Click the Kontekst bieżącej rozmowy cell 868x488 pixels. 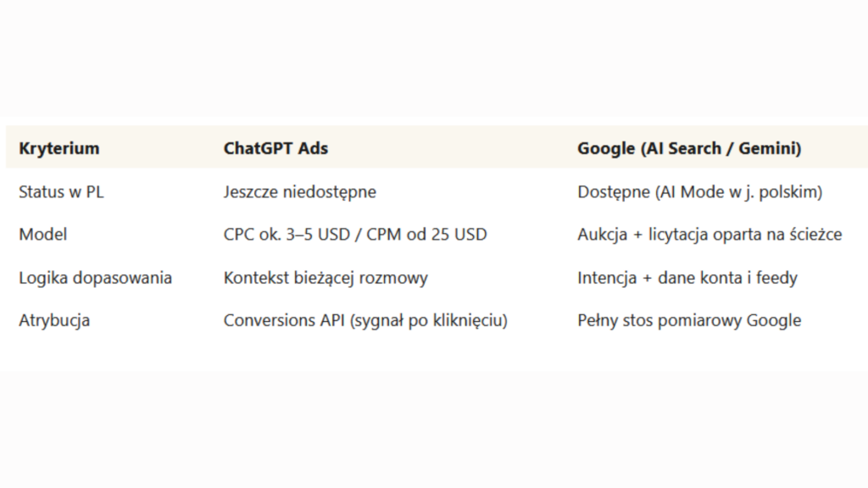pos(325,278)
